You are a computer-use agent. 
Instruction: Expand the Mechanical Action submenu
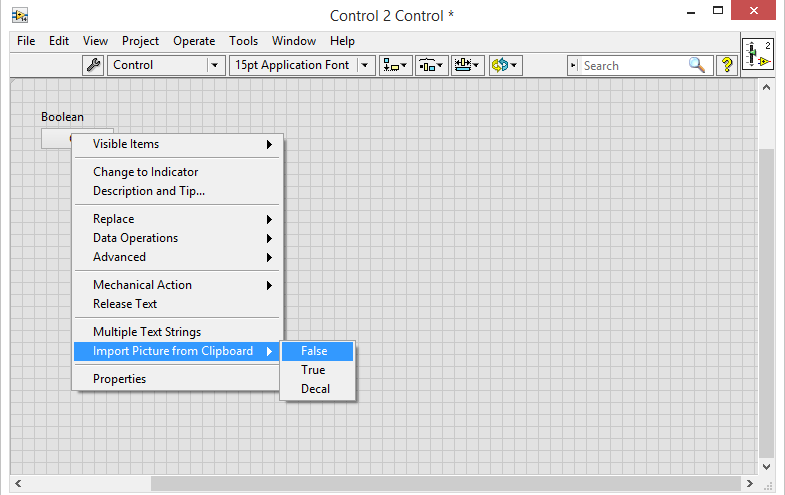point(179,285)
